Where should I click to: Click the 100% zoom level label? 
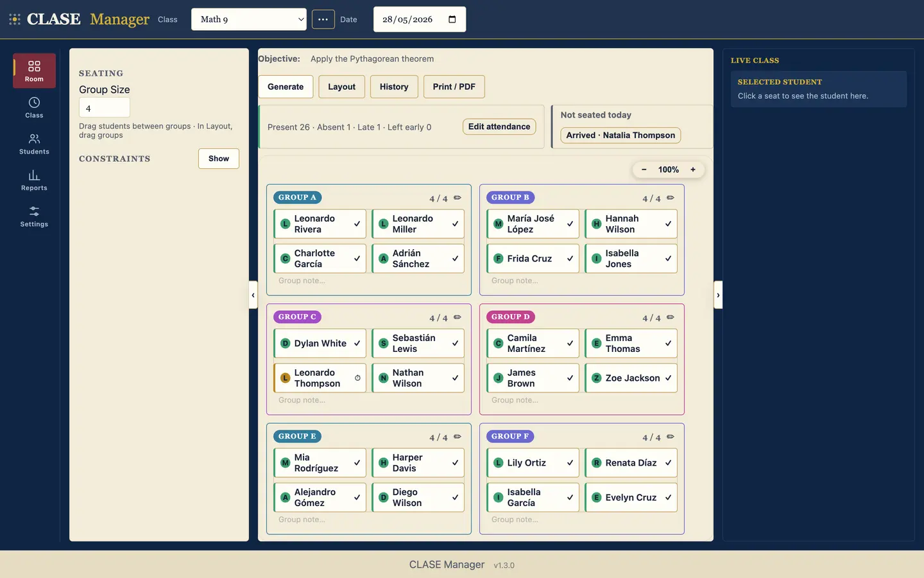[x=669, y=170]
